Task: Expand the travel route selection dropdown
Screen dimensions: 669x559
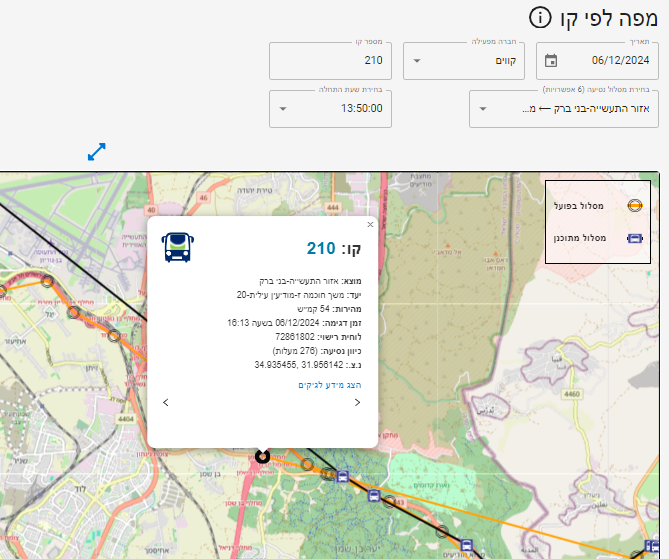Action: click(483, 108)
